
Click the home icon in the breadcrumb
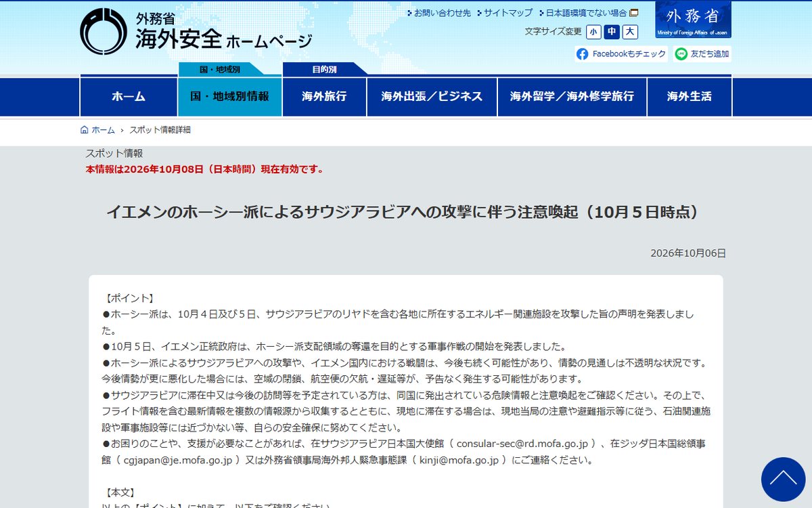coord(85,130)
